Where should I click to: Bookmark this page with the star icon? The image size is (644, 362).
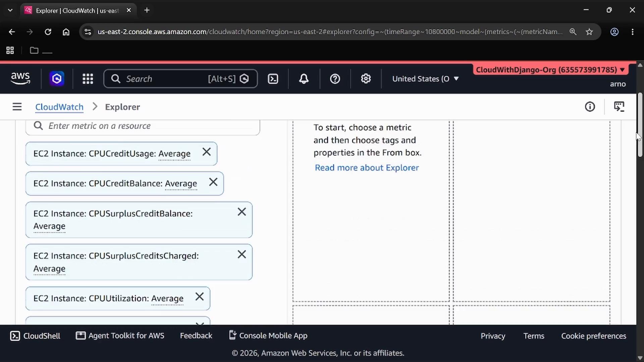point(589,32)
